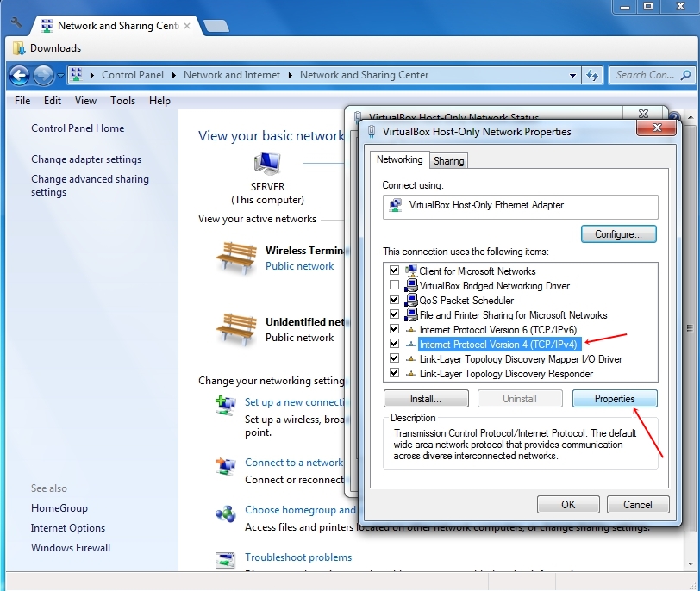Click the Host-Only Ethernet Adapter icon

[x=395, y=206]
